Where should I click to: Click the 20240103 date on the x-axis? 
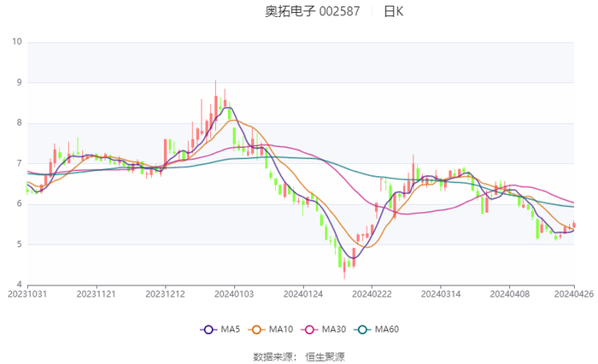[234, 294]
